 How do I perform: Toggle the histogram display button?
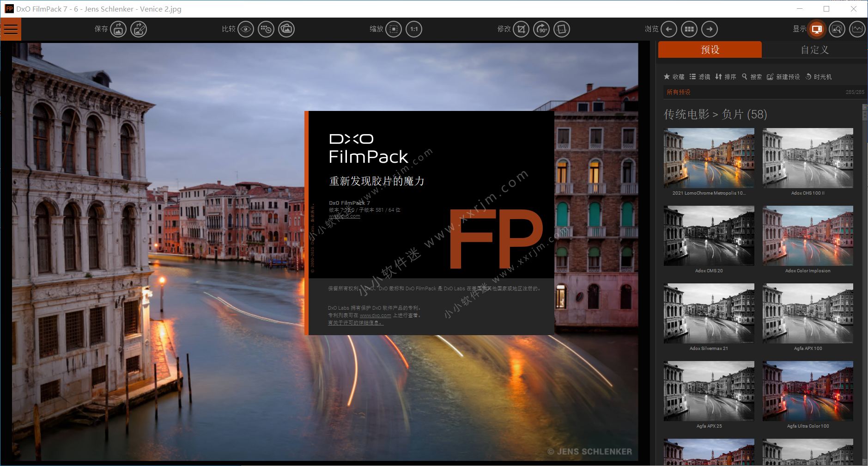pos(857,29)
